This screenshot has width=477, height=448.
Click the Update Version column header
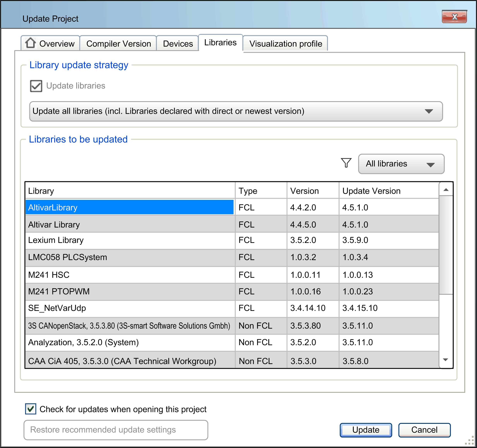(x=371, y=190)
